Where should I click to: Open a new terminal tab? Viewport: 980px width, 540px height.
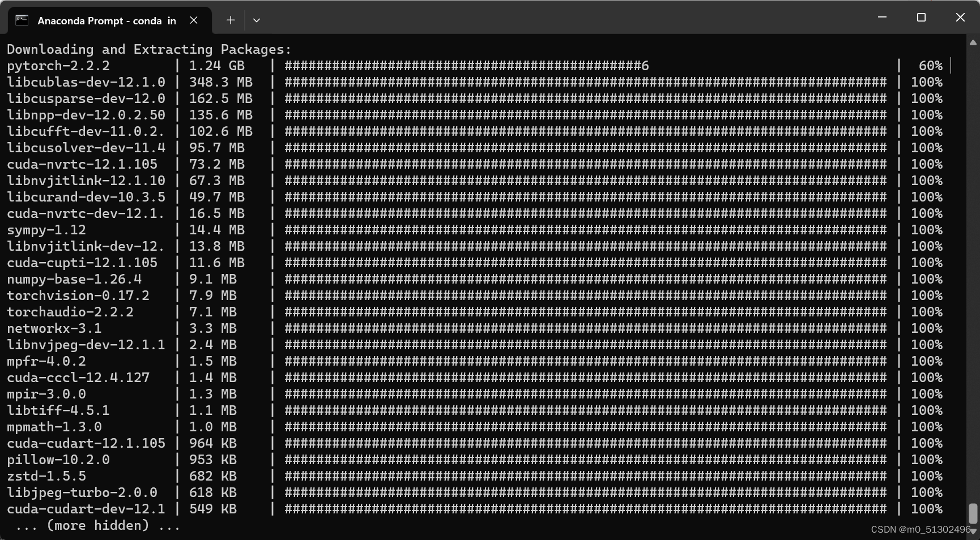[x=231, y=20]
